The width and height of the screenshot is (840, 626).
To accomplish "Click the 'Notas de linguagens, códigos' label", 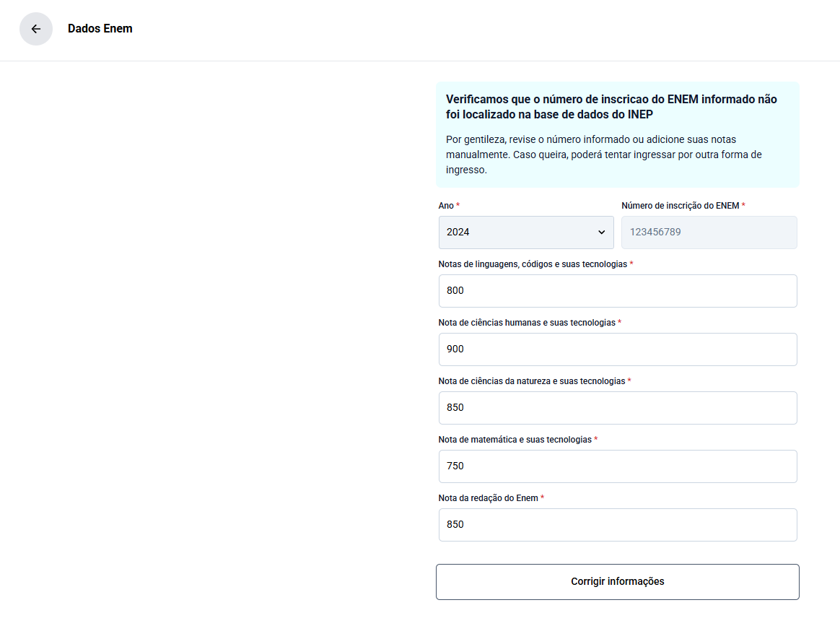I will click(535, 264).
